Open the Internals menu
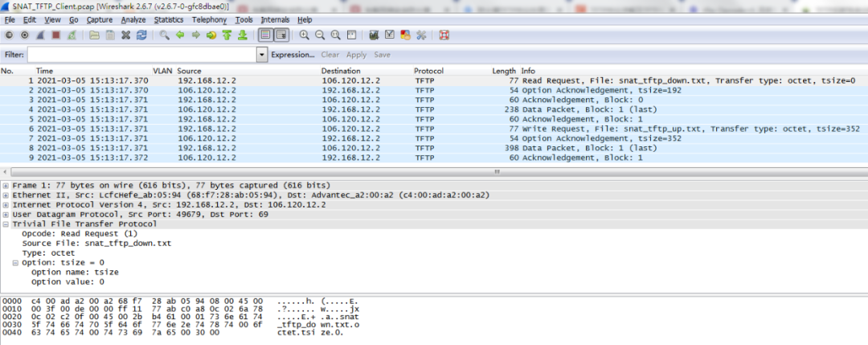The image size is (868, 345). 275,20
